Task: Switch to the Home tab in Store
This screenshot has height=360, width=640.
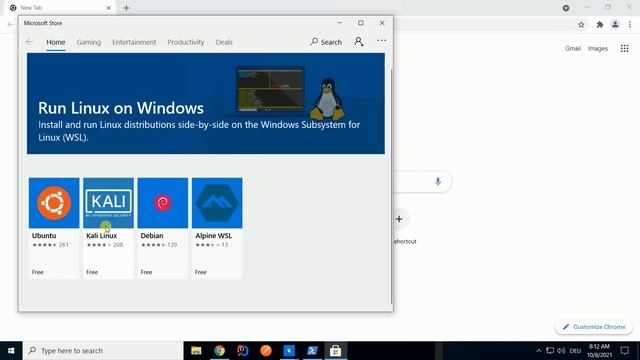Action: click(56, 42)
